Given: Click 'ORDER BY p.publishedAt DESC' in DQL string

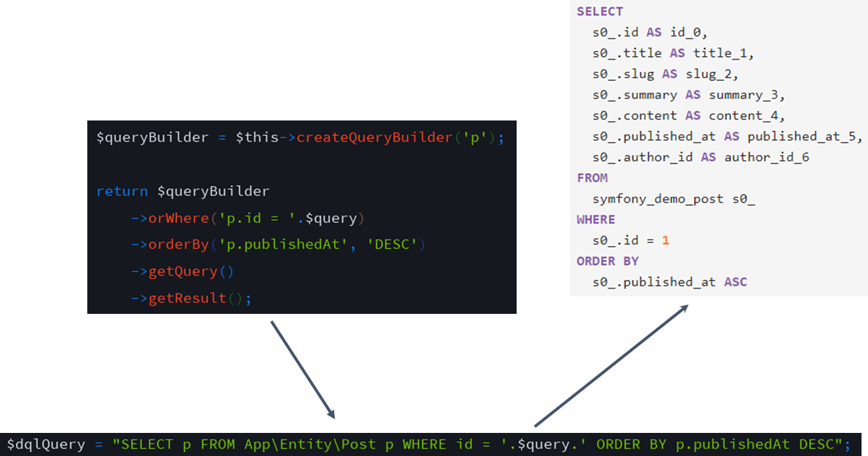Looking at the screenshot, I should pyautogui.click(x=714, y=444).
